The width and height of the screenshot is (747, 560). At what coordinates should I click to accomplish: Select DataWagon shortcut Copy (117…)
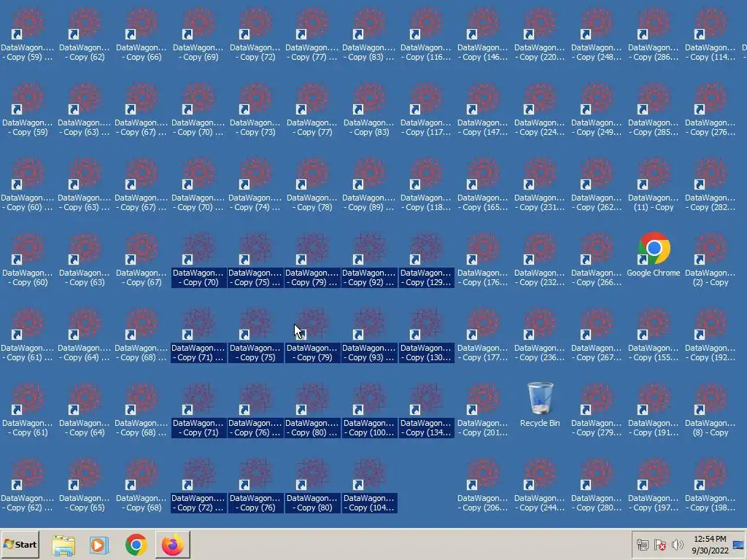(x=426, y=109)
